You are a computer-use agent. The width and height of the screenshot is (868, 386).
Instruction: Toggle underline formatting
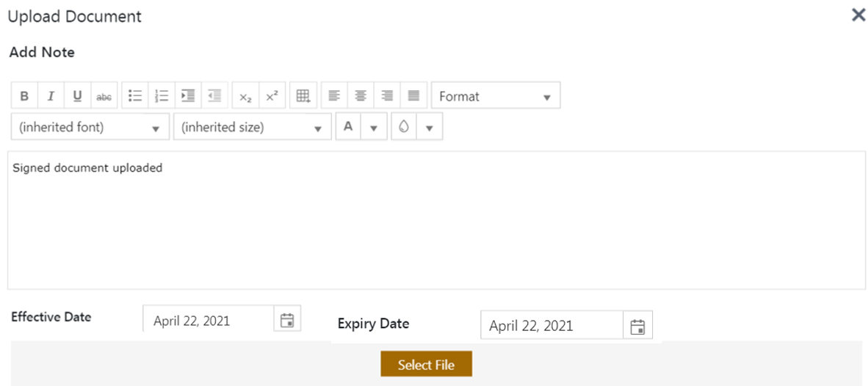pyautogui.click(x=77, y=96)
